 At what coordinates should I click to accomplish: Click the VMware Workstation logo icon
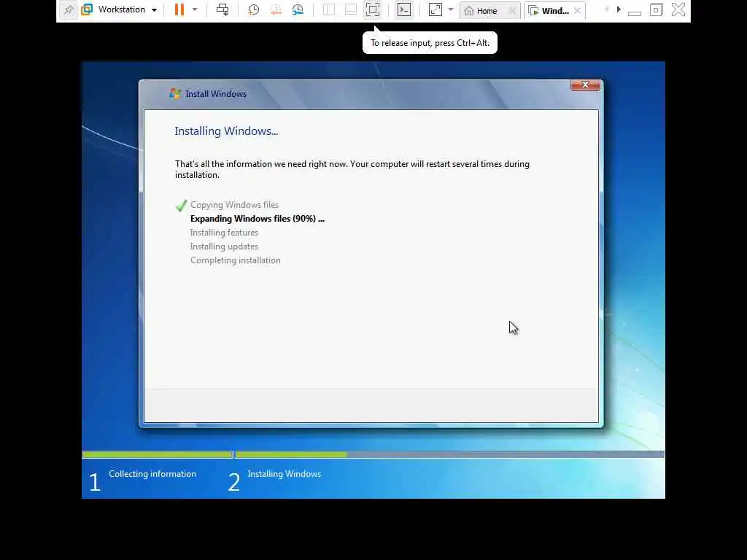87,9
